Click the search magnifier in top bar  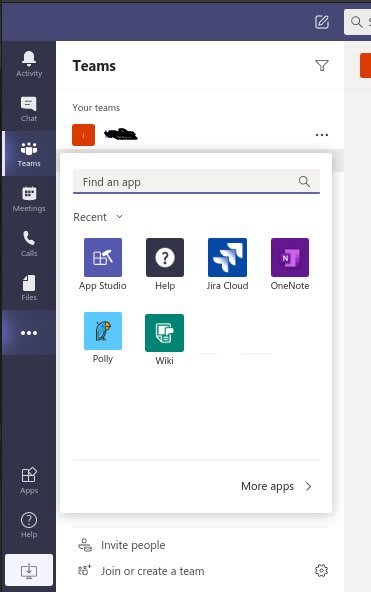point(356,22)
